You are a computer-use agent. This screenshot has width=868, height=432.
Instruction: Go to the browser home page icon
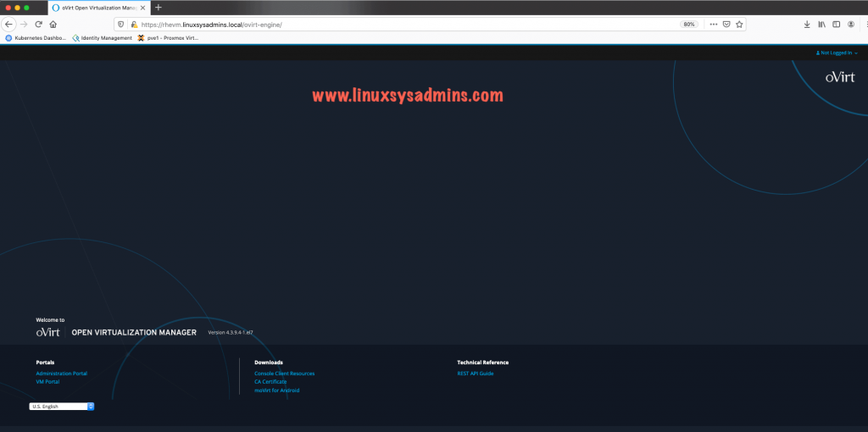pyautogui.click(x=53, y=25)
